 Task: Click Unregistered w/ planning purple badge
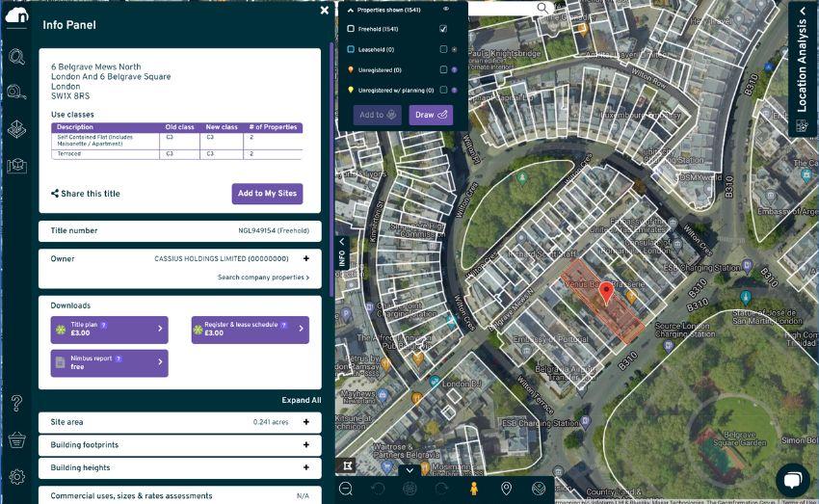455,91
